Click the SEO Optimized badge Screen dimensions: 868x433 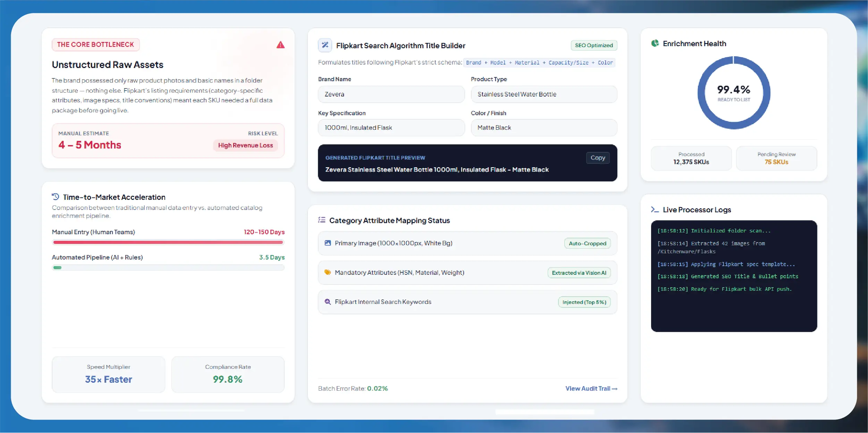pos(594,45)
